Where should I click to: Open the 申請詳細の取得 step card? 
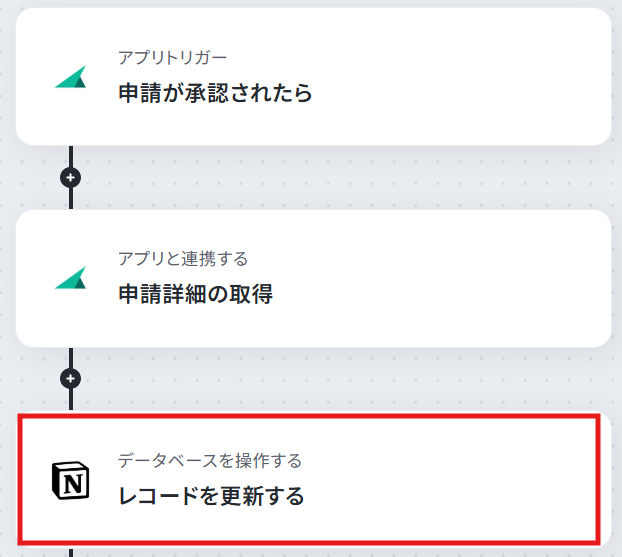coord(313,278)
